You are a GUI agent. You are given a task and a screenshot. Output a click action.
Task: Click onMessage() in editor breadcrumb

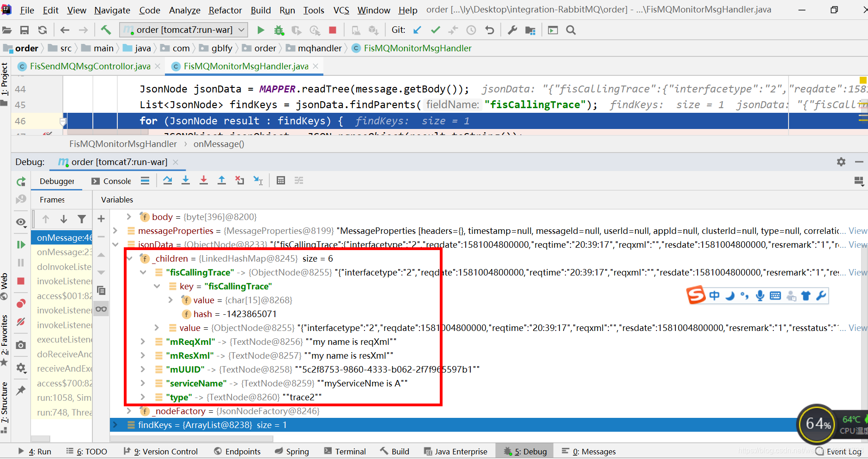point(219,144)
